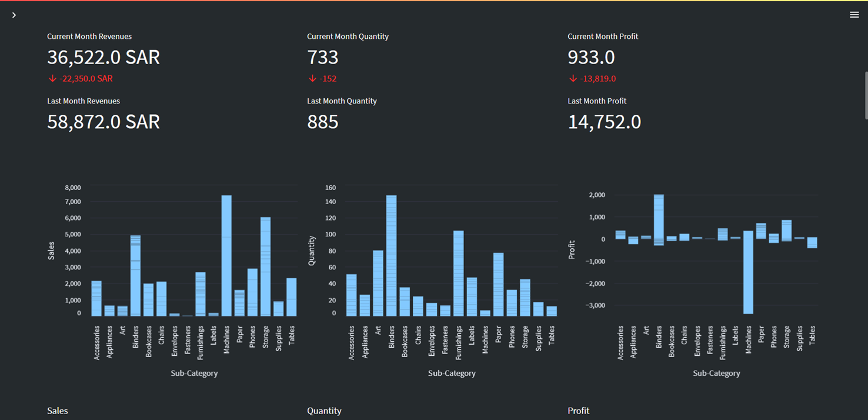Click the Furnishings bar in the Quantity chart
This screenshot has width=868, height=420.
(x=460, y=271)
